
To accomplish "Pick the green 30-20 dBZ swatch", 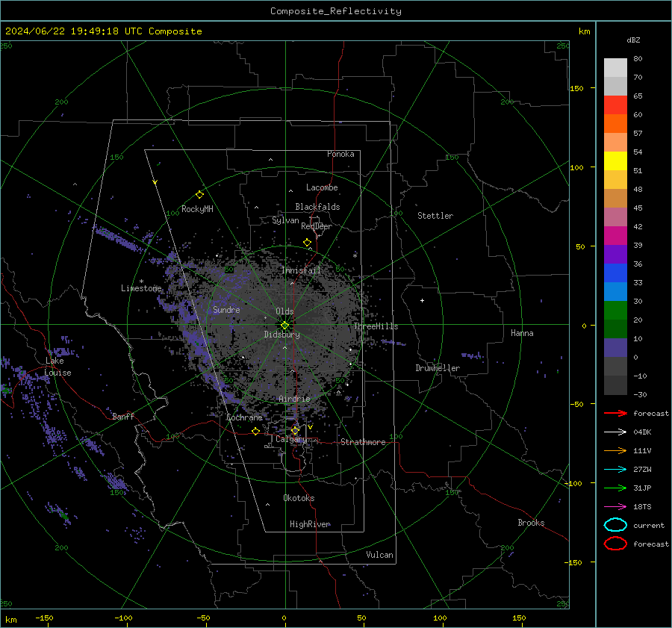I will [x=615, y=311].
